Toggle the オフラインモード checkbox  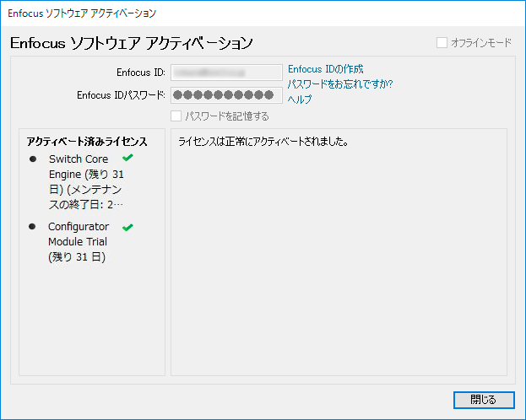(442, 42)
